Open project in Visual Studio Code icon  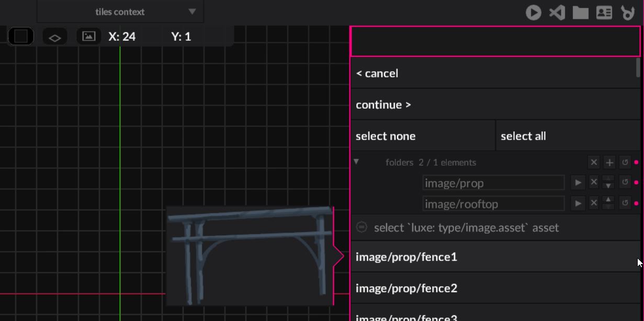click(x=557, y=12)
